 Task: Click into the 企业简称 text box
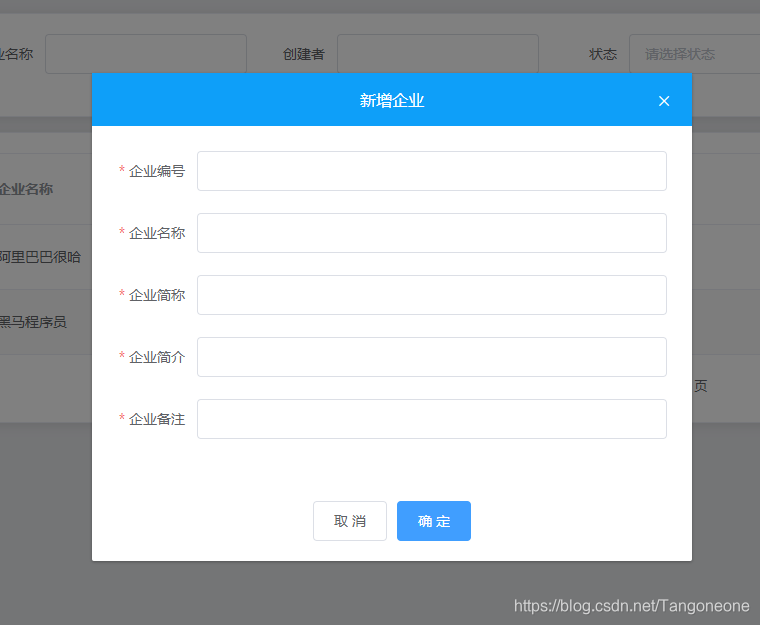point(431,295)
